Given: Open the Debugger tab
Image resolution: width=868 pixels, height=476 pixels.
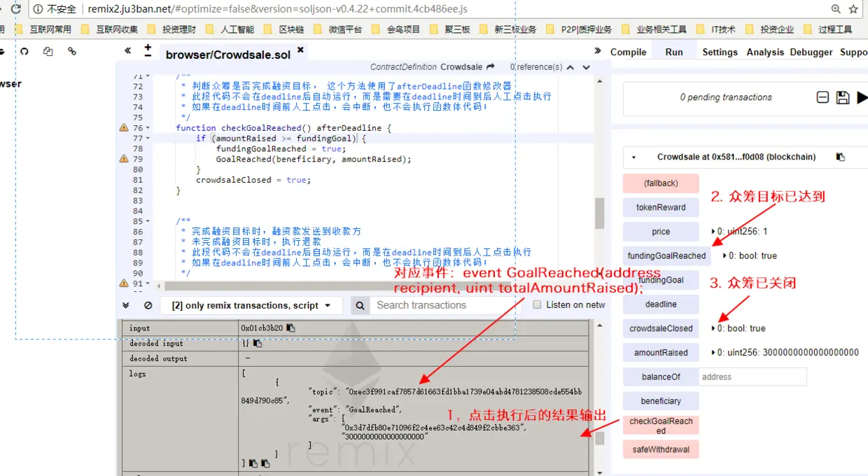Looking at the screenshot, I should pos(811,52).
